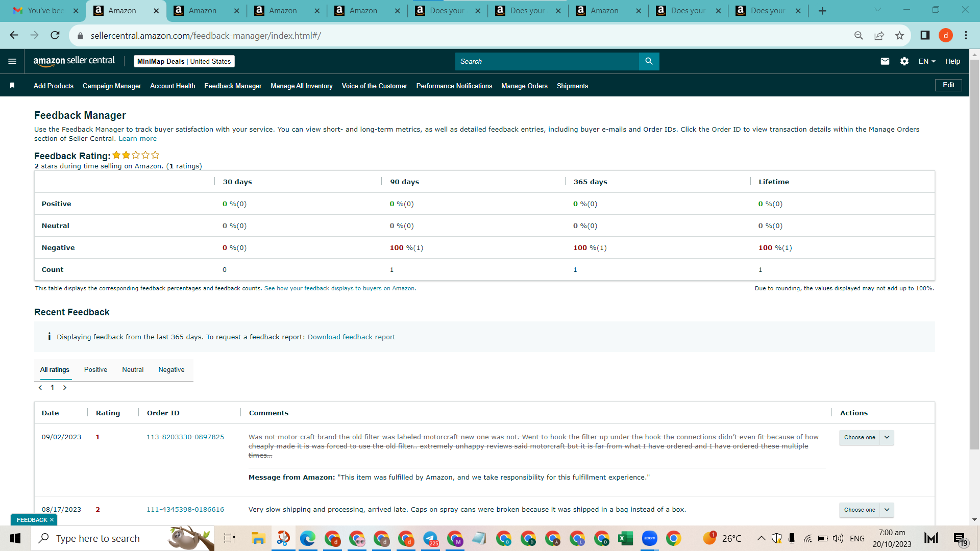Open Voice of the Customer menu item
The image size is (980, 551).
(x=375, y=86)
